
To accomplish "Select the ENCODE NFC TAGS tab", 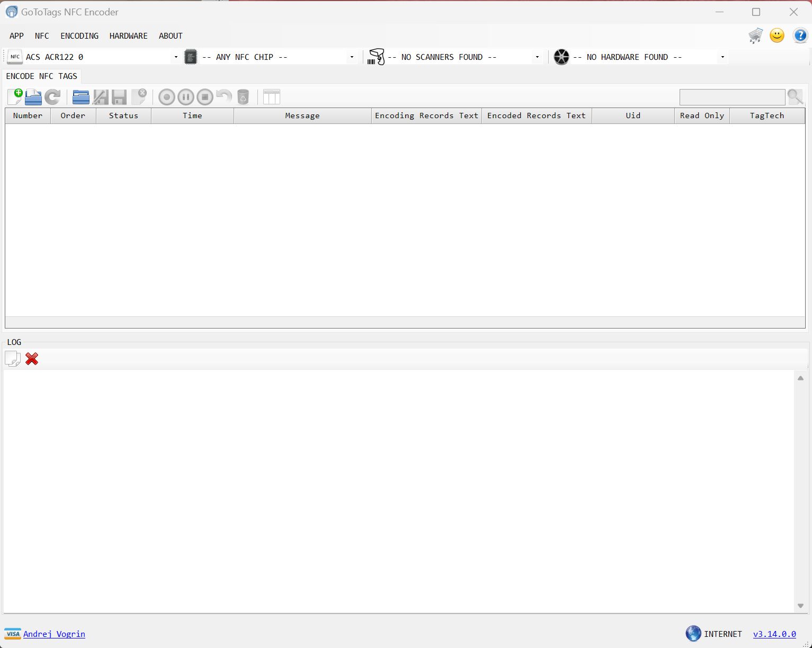I will click(41, 76).
